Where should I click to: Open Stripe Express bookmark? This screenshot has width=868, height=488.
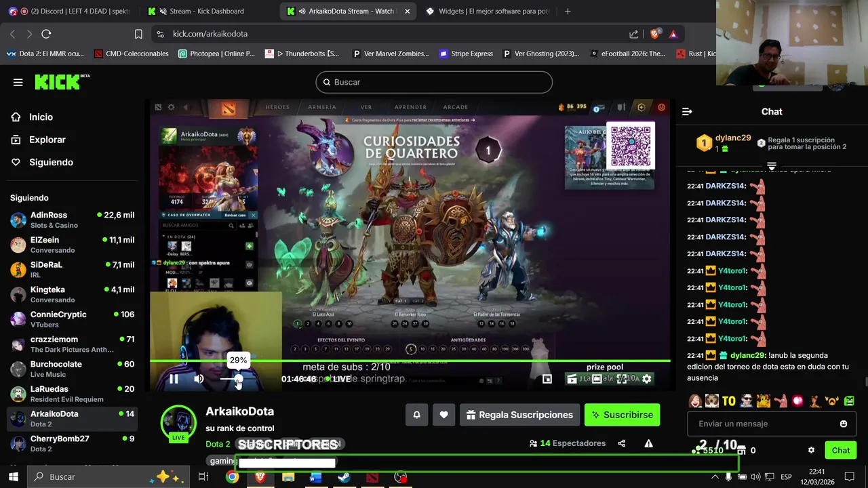click(466, 54)
